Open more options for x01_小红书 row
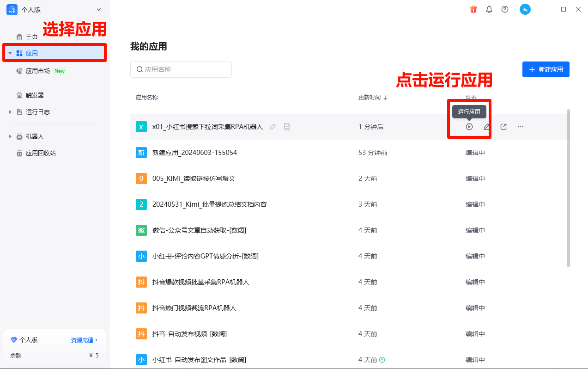This screenshot has width=588, height=369. 521,127
